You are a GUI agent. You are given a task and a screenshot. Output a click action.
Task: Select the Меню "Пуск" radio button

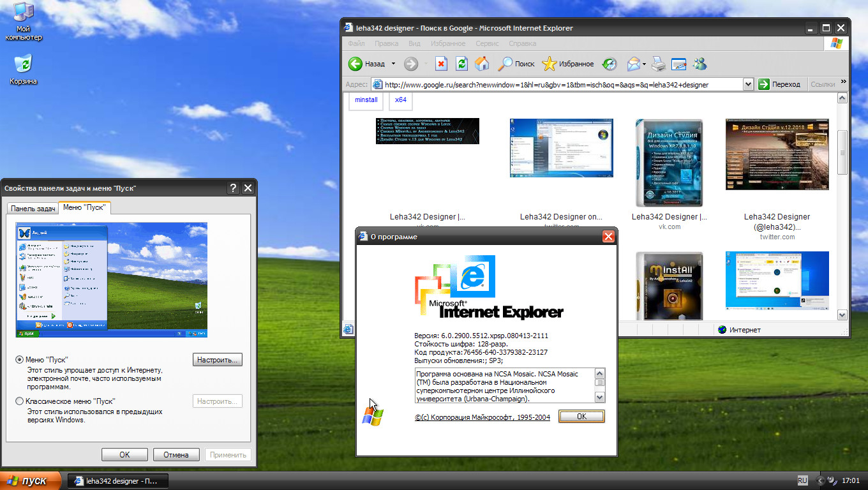[19, 360]
